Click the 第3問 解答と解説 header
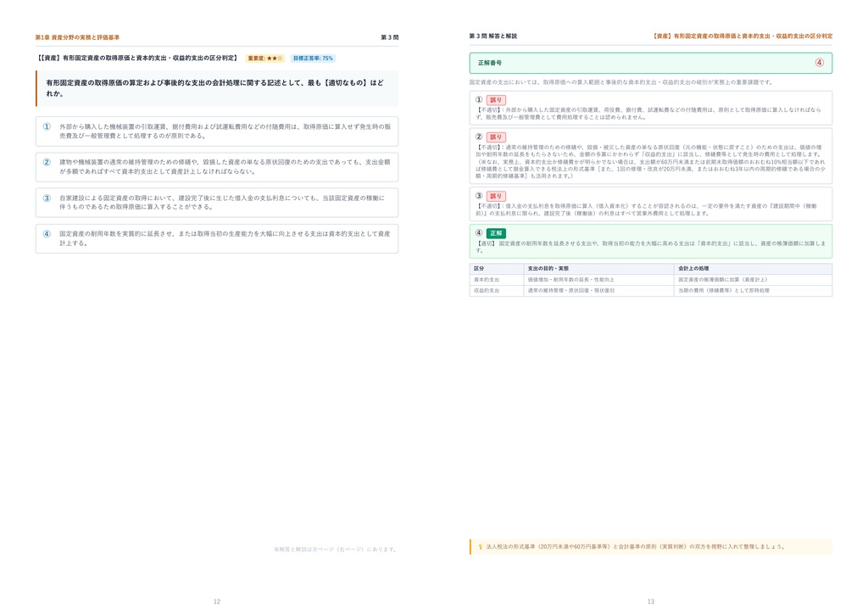The width and height of the screenshot is (868, 614). pos(492,36)
